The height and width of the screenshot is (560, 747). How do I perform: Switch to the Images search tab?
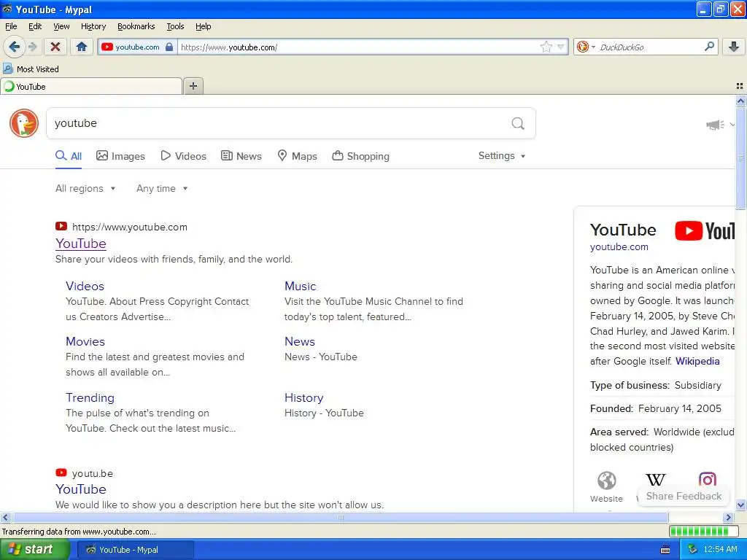click(x=120, y=156)
